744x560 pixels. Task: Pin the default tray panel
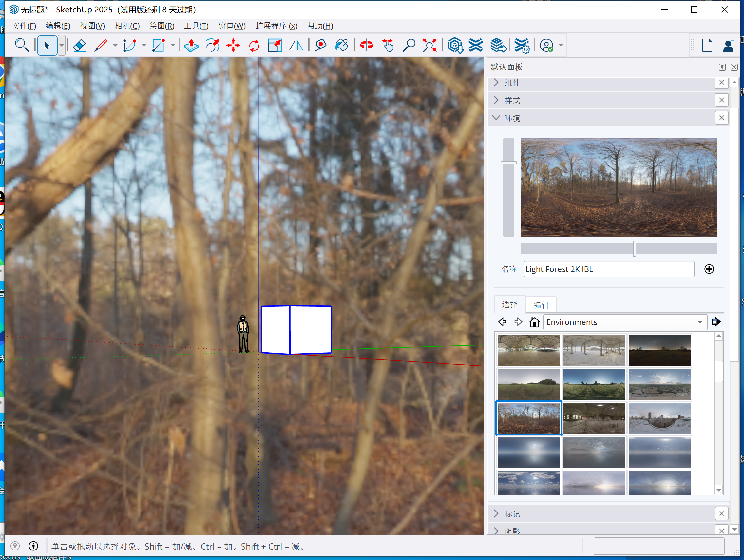tap(722, 67)
